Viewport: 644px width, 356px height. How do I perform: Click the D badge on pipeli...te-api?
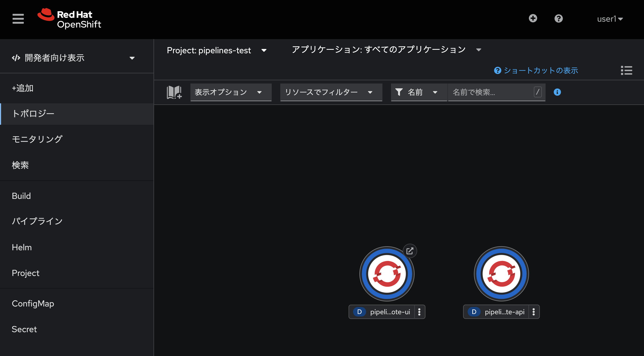[474, 312]
